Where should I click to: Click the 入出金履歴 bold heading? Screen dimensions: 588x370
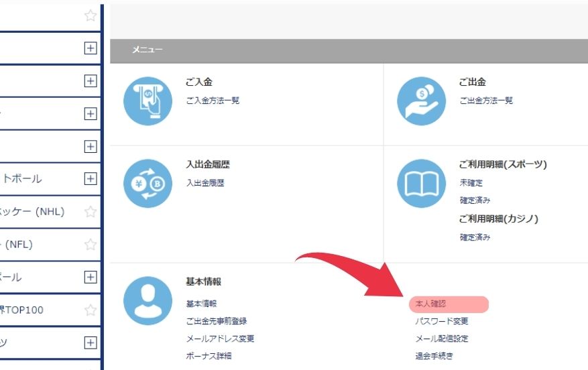pos(208,165)
